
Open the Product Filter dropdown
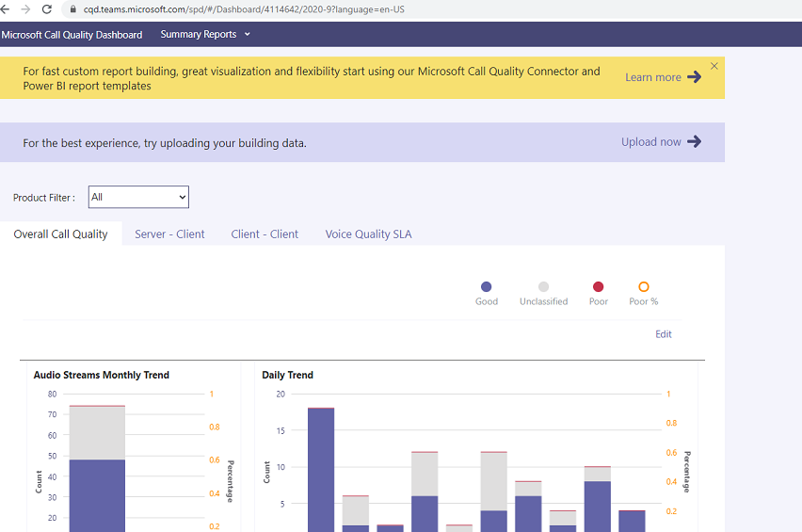coord(138,197)
